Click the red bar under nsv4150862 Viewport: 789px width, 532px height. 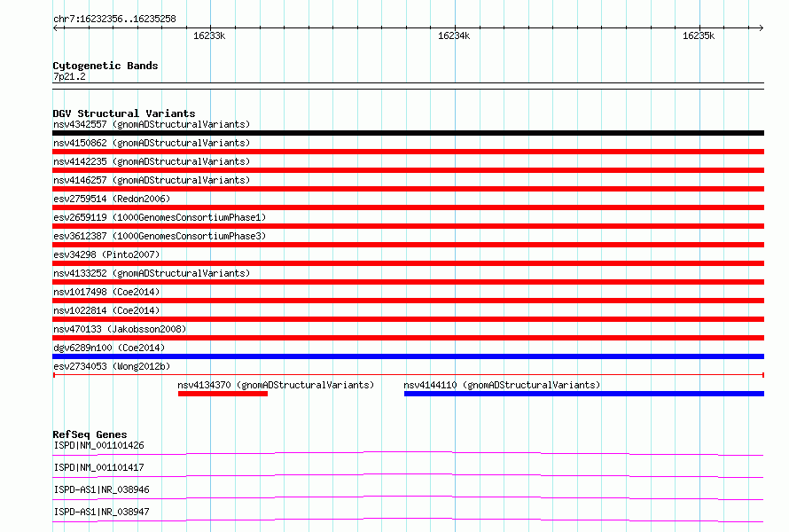[408, 152]
